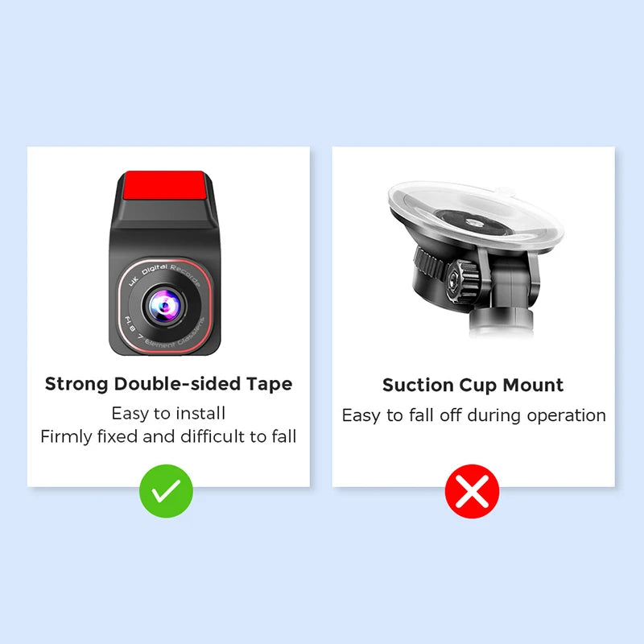Select the right suction cup card
644x644 pixels.
tap(473, 316)
